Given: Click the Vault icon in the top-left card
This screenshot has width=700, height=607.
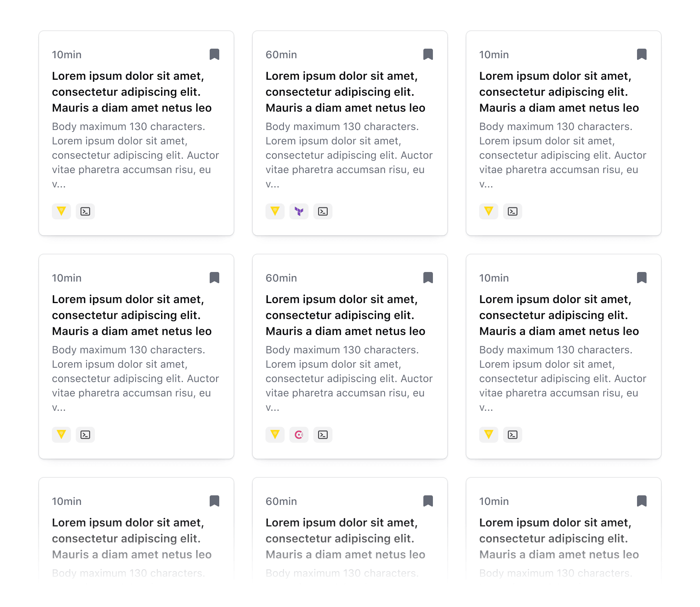Looking at the screenshot, I should coord(61,211).
